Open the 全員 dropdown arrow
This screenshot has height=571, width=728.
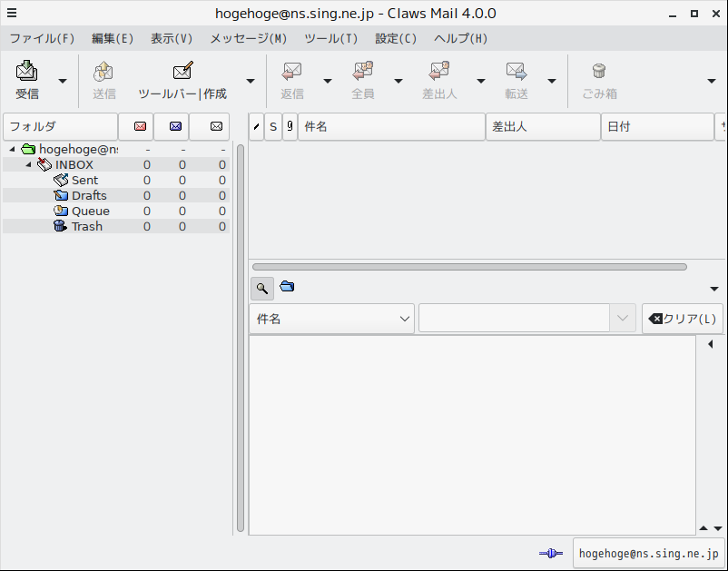398,81
